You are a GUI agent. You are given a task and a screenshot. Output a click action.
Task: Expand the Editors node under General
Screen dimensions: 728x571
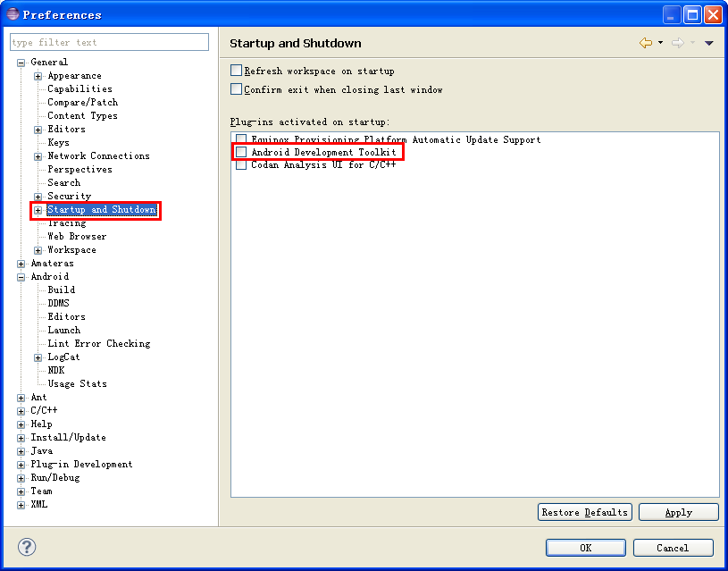pyautogui.click(x=38, y=130)
